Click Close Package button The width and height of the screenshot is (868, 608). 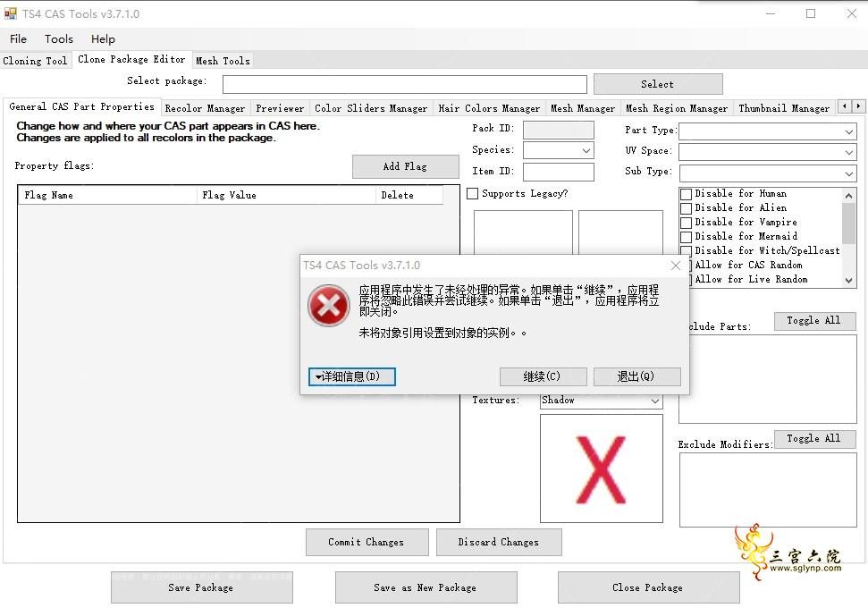pos(648,587)
